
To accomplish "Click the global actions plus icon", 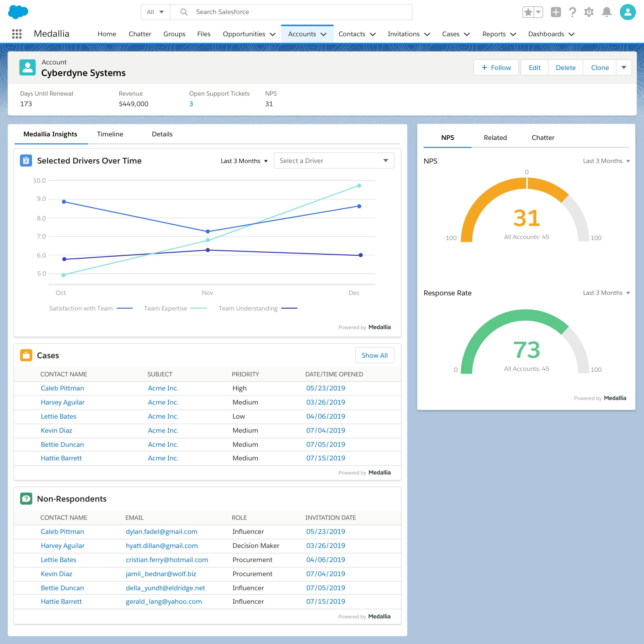I will (x=556, y=12).
